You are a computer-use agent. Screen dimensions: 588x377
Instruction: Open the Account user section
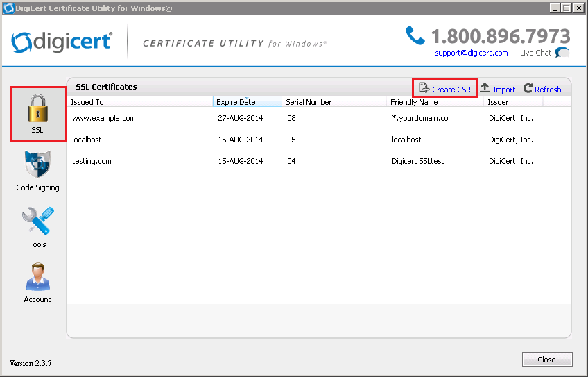click(x=37, y=283)
